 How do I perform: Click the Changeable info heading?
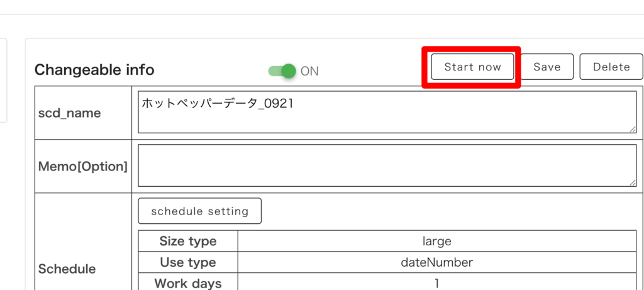point(94,70)
